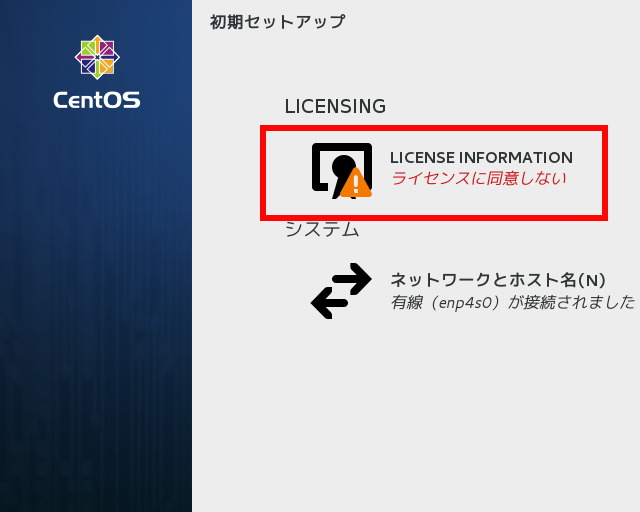Click the blue sidebar below CentOS logo

point(96,300)
